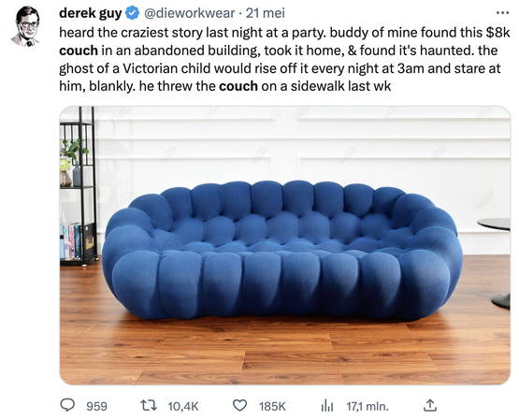Viewport: 519px width, 420px height.
Task: Like the tweet with heart icon
Action: 240,405
